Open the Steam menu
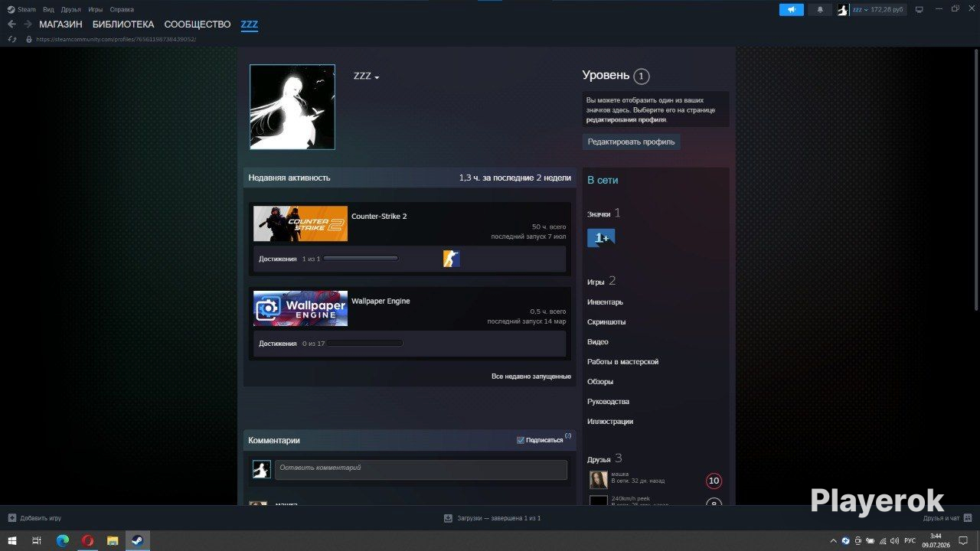The image size is (980, 551). pos(27,10)
